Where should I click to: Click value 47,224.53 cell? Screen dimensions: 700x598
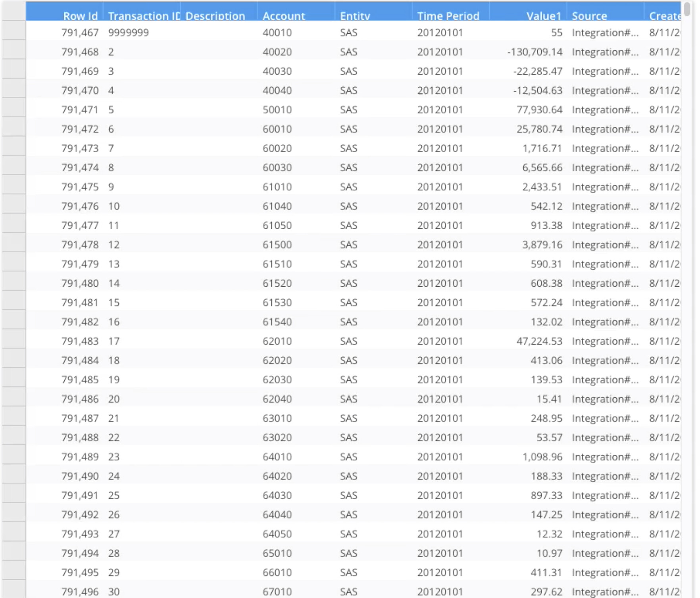tap(528, 341)
